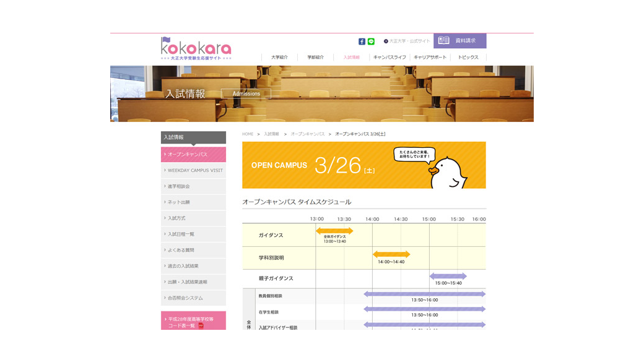
Task: Click the 大正大学・公式サイト header link
Action: pyautogui.click(x=409, y=41)
